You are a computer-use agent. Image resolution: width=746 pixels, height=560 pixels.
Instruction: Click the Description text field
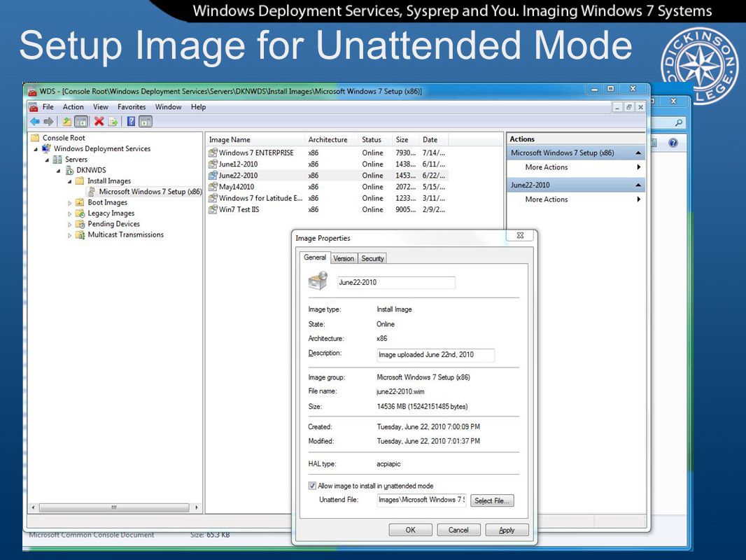click(435, 355)
